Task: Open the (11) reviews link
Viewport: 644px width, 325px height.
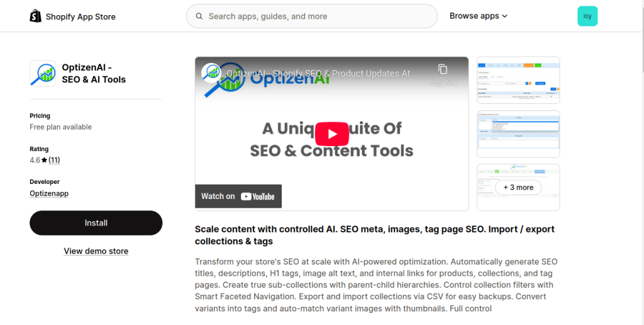Action: coord(54,160)
